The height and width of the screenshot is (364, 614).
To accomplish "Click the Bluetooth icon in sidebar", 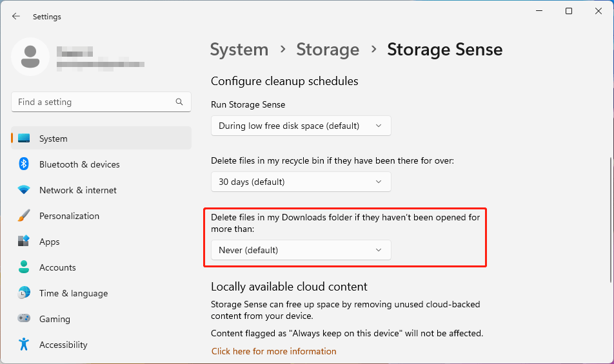I will click(24, 164).
